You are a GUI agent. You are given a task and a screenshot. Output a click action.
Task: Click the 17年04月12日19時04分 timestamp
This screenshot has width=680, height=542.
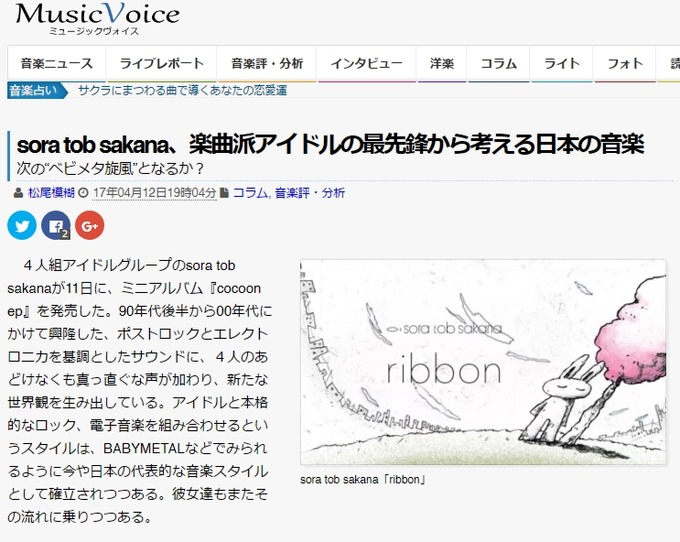(154, 193)
